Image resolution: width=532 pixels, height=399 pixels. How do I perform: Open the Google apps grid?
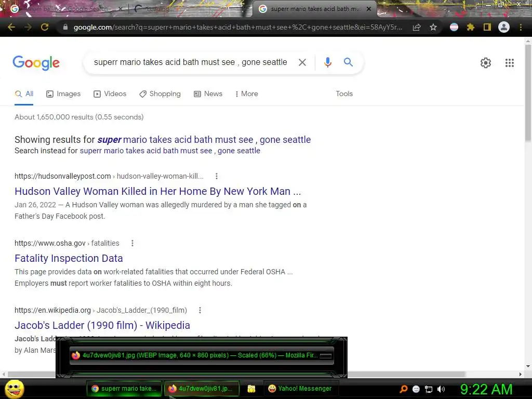(x=510, y=63)
